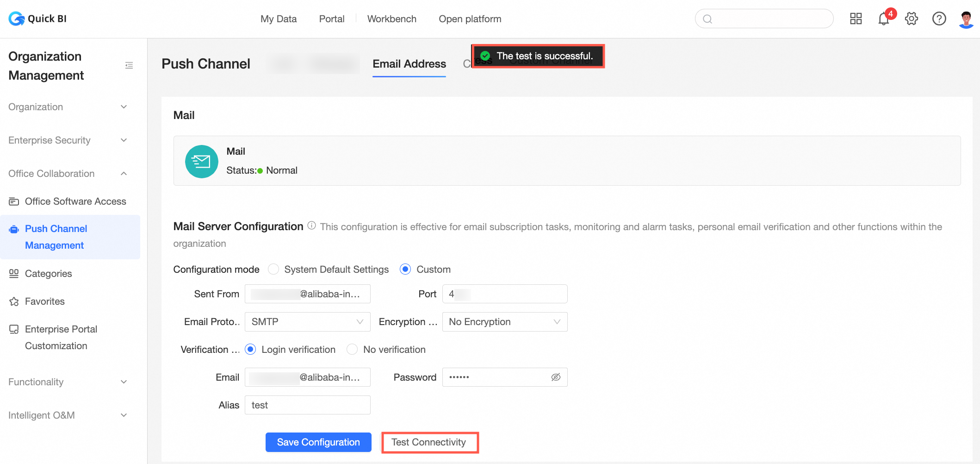Click the Mail Server Configuration info icon
Image resolution: width=980 pixels, height=464 pixels.
[311, 226]
